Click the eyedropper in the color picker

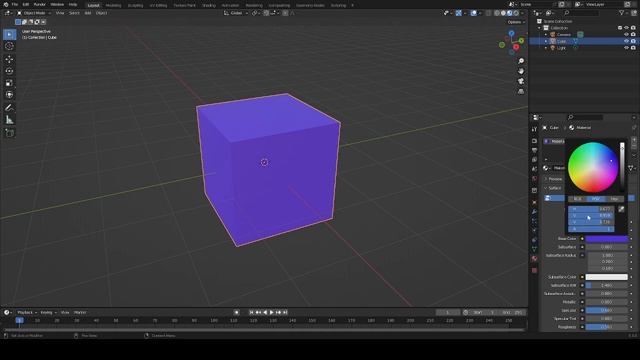point(621,209)
